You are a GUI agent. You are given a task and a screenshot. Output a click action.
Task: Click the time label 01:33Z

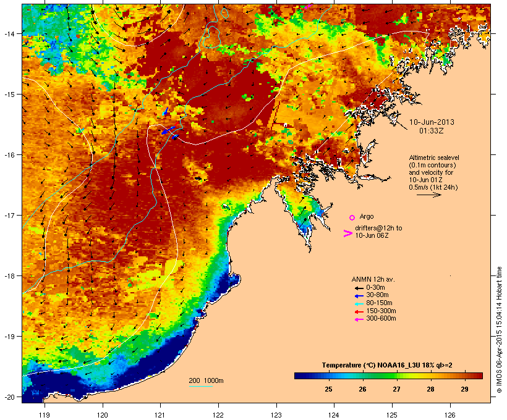(x=432, y=131)
